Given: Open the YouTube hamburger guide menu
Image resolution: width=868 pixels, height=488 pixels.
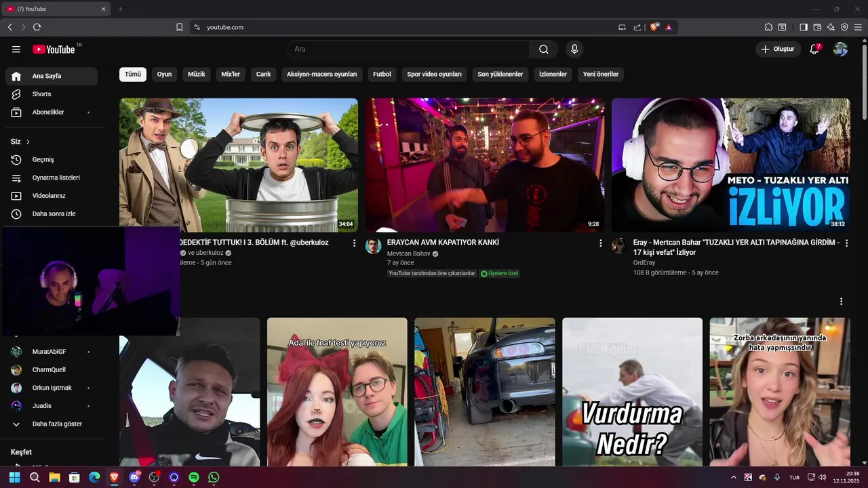Looking at the screenshot, I should pyautogui.click(x=16, y=49).
